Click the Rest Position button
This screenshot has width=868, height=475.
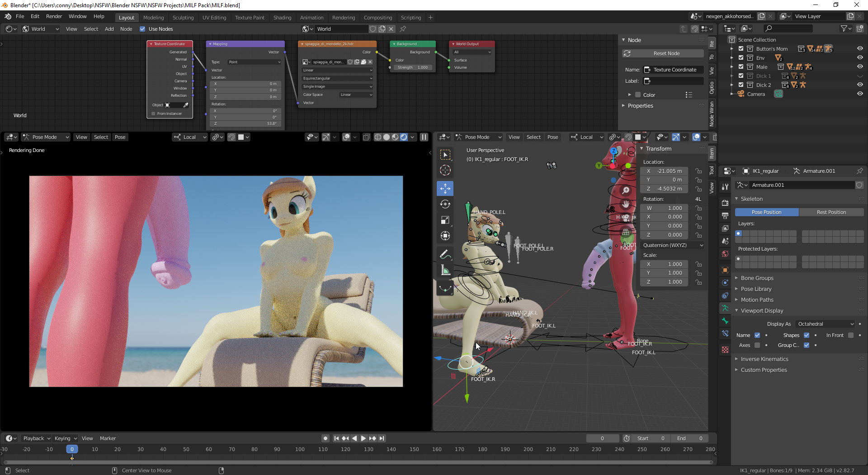point(831,212)
